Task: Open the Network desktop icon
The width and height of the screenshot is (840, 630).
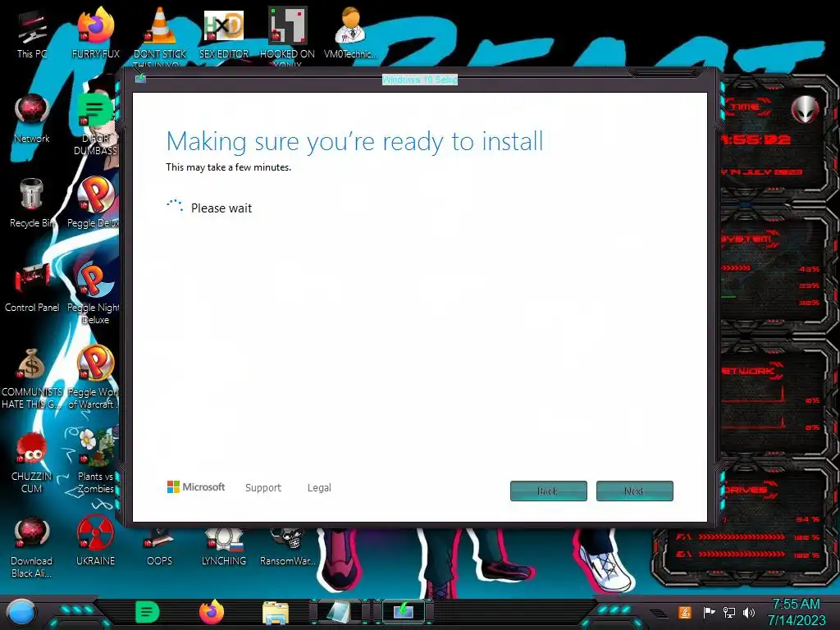Action: (32, 118)
